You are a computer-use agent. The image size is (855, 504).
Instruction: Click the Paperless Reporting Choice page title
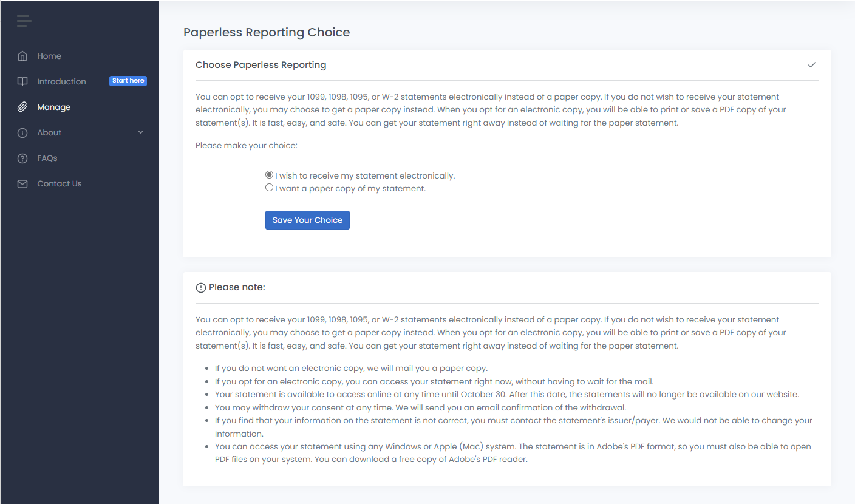point(267,32)
